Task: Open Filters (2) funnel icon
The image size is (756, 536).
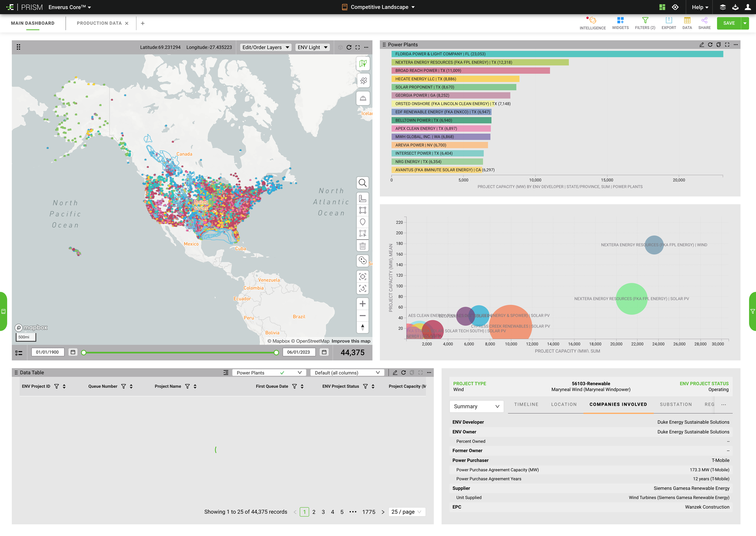Action: point(645,21)
